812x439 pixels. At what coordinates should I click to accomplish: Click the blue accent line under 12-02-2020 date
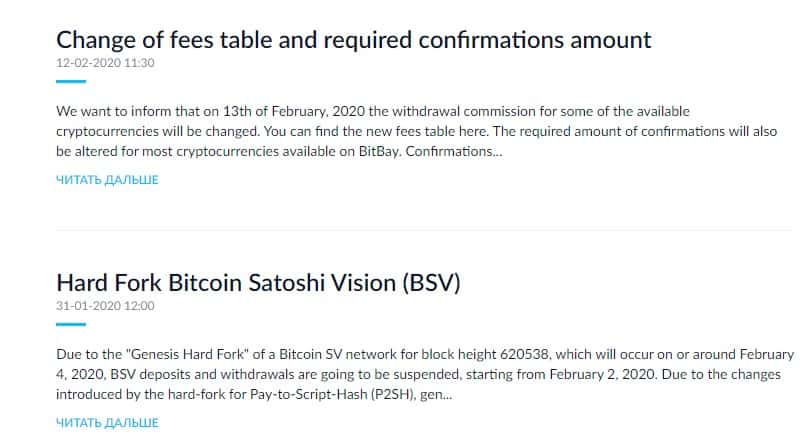(x=71, y=81)
